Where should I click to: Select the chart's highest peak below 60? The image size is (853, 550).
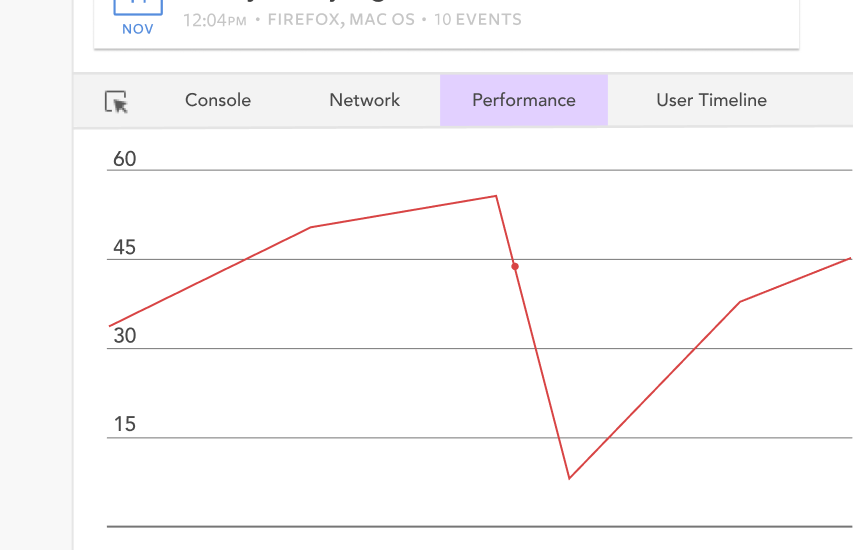coord(496,196)
